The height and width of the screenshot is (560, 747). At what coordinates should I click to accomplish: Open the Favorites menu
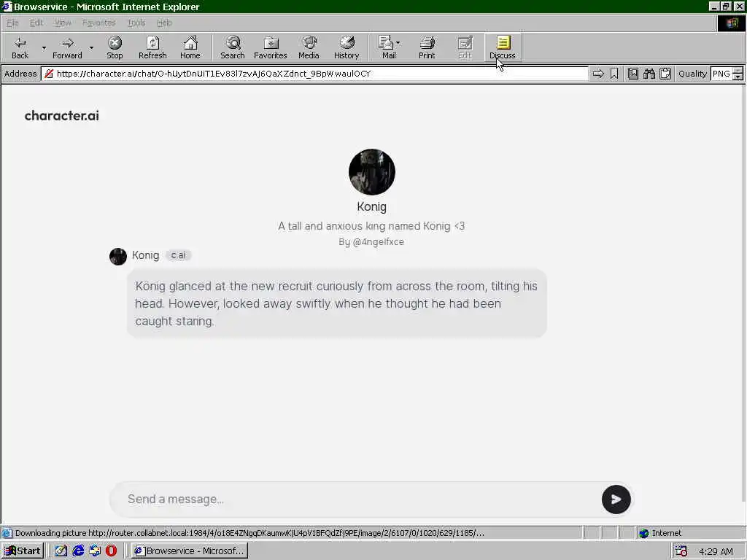point(98,23)
